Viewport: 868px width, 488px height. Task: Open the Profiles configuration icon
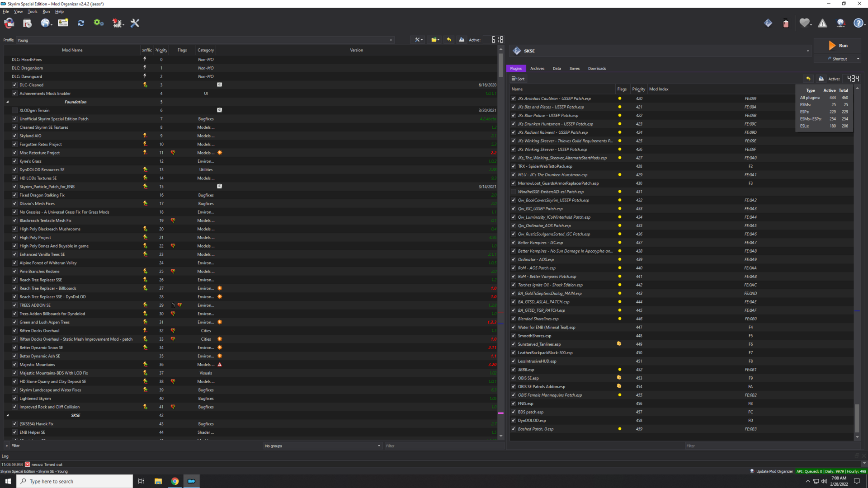click(x=63, y=23)
